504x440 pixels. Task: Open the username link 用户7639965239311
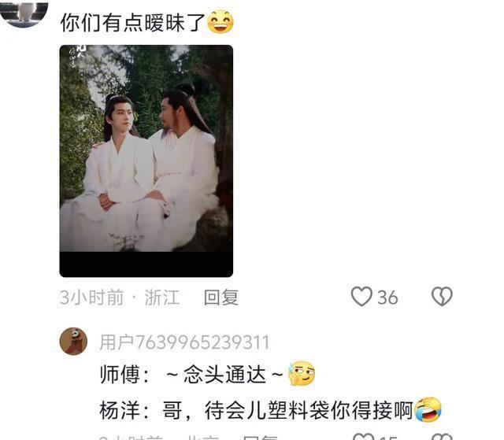click(x=184, y=342)
